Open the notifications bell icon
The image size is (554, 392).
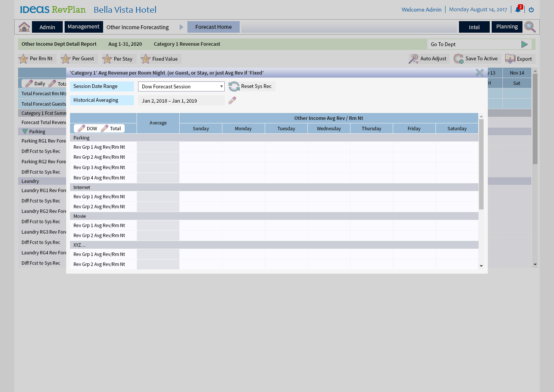pyautogui.click(x=518, y=10)
